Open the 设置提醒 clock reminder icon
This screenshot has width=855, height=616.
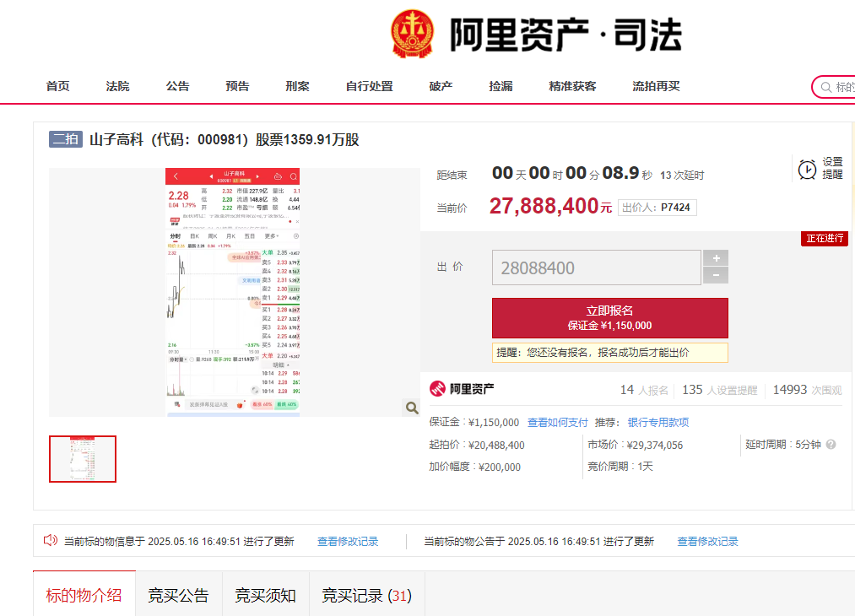(x=807, y=170)
